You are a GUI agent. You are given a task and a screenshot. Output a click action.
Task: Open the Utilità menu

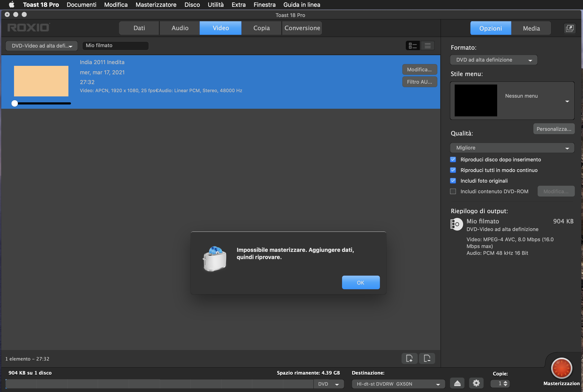coord(216,4)
